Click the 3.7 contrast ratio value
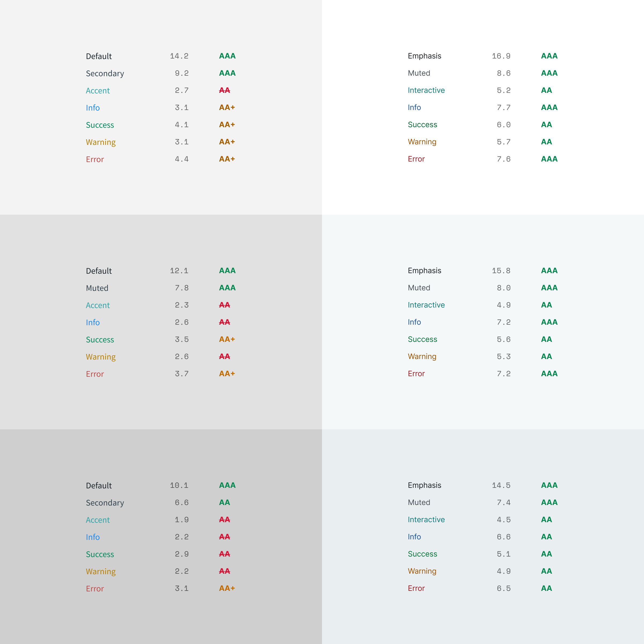 tap(182, 374)
